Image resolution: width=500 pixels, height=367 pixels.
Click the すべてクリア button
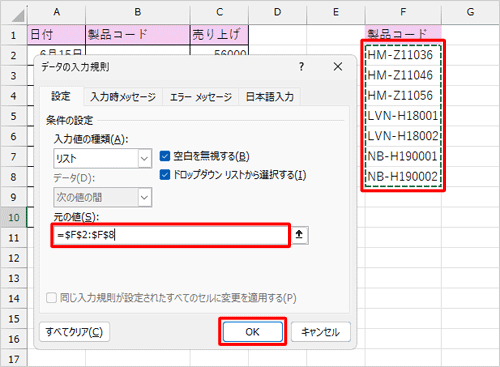coord(74,332)
